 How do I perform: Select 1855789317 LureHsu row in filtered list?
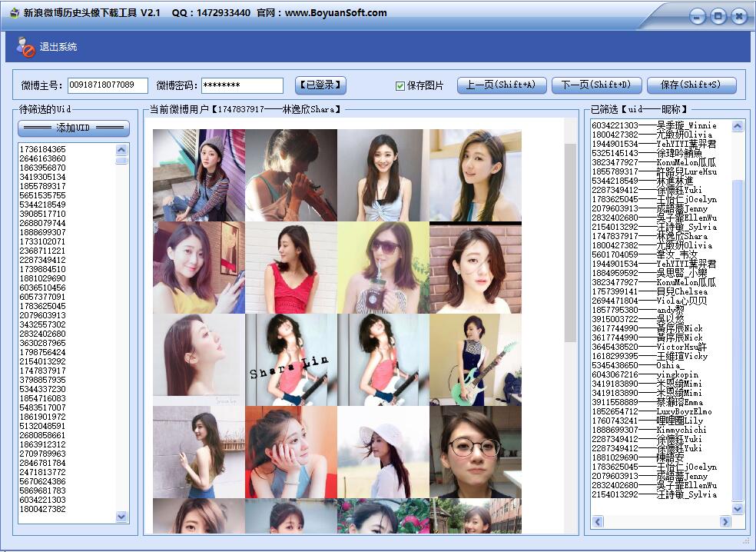tap(655, 171)
